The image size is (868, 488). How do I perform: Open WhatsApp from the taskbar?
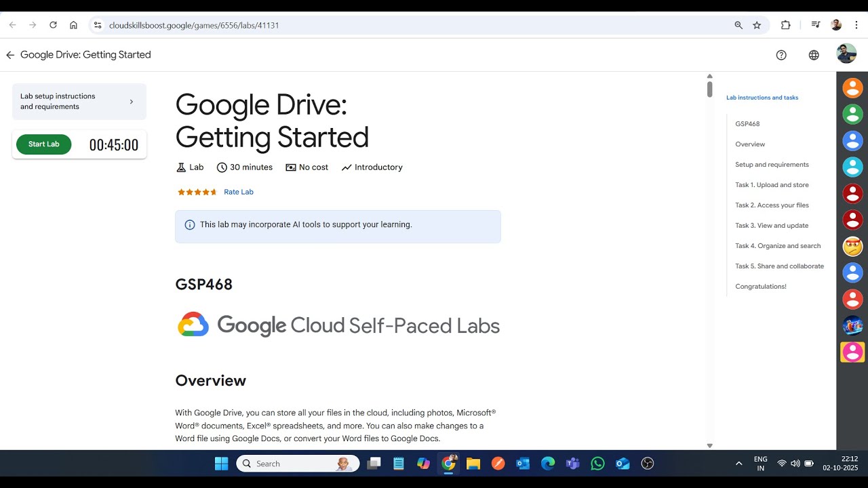pos(597,464)
